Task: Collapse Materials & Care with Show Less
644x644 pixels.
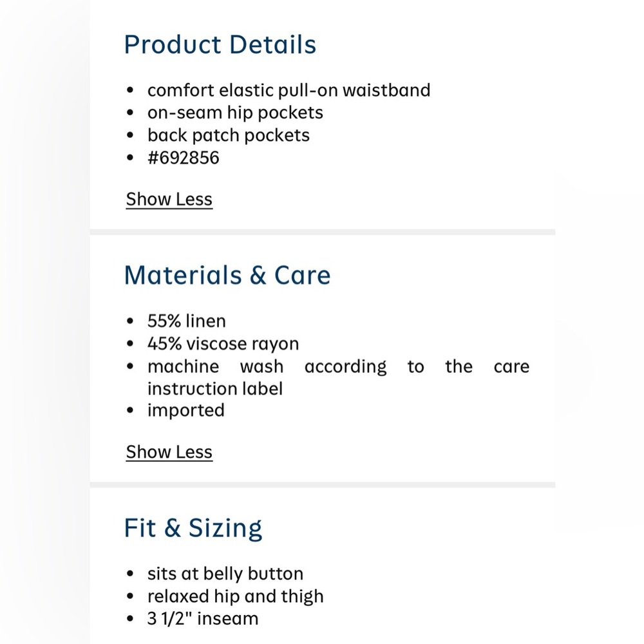Action: click(x=169, y=452)
